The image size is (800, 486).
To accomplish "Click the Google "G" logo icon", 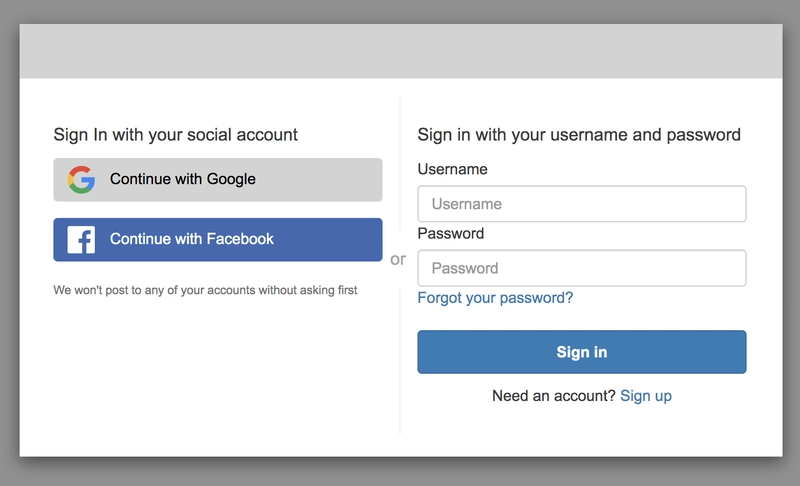I will click(81, 180).
